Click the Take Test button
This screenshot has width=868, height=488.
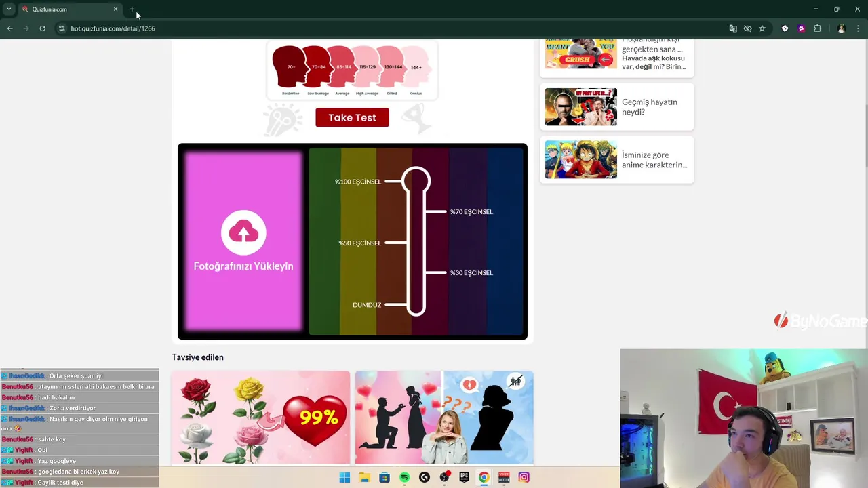point(352,117)
